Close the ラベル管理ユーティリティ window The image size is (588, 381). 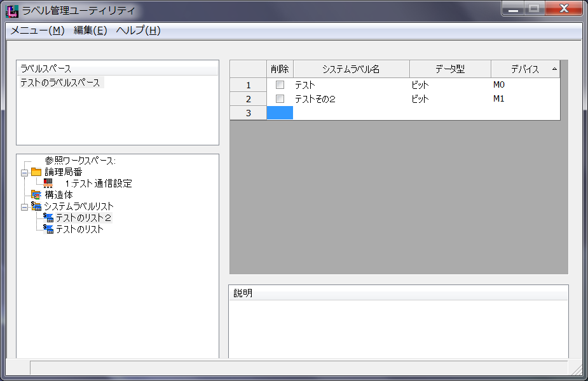(564, 9)
